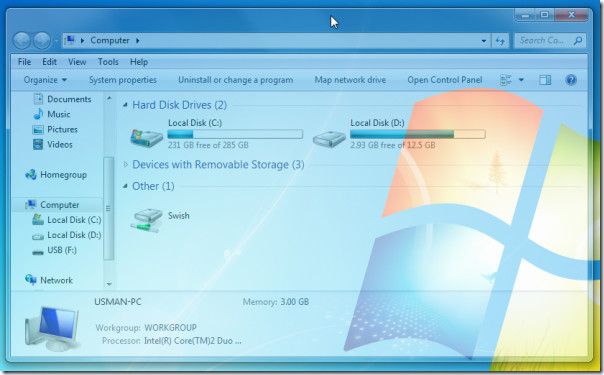The width and height of the screenshot is (604, 375).
Task: Open the Local Disk (C:) drive icon
Action: point(146,137)
